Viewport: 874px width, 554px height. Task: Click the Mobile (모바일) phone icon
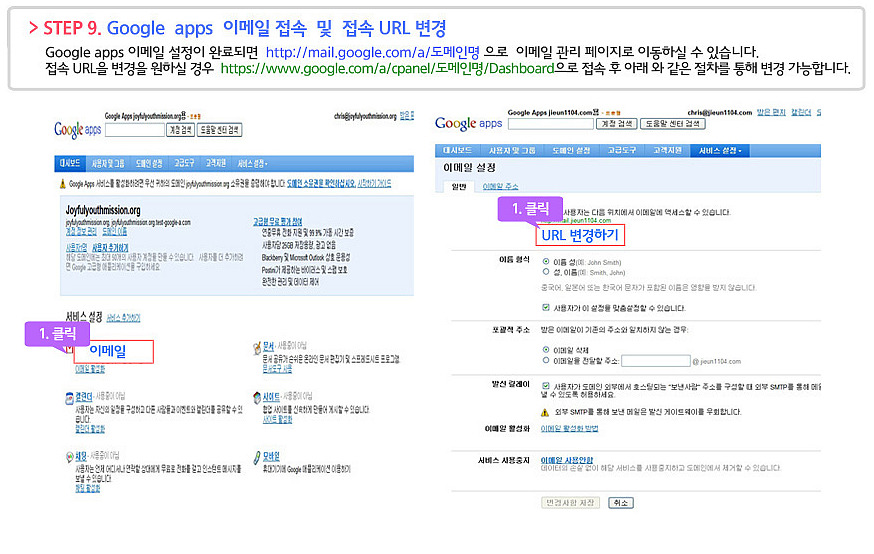pyautogui.click(x=256, y=456)
